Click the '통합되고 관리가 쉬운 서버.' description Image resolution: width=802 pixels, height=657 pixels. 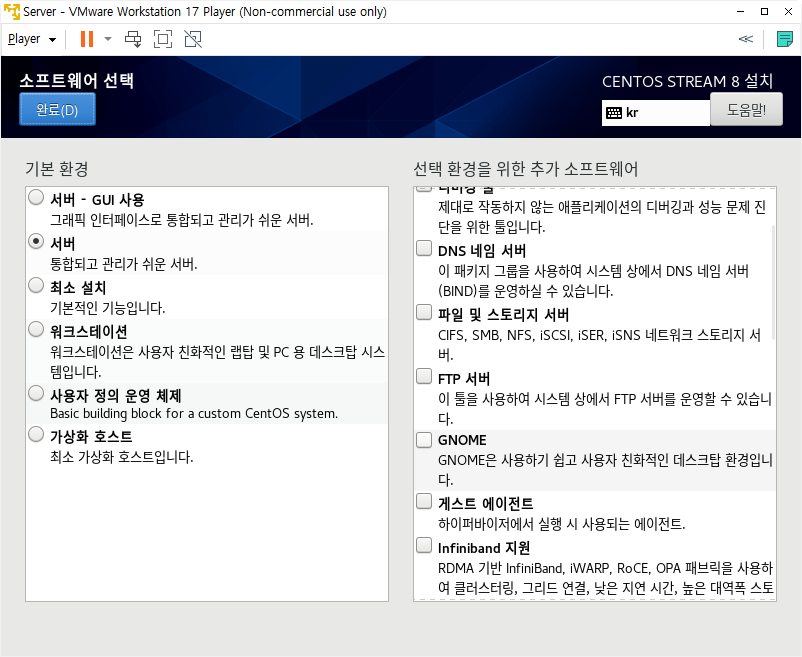coord(123,264)
